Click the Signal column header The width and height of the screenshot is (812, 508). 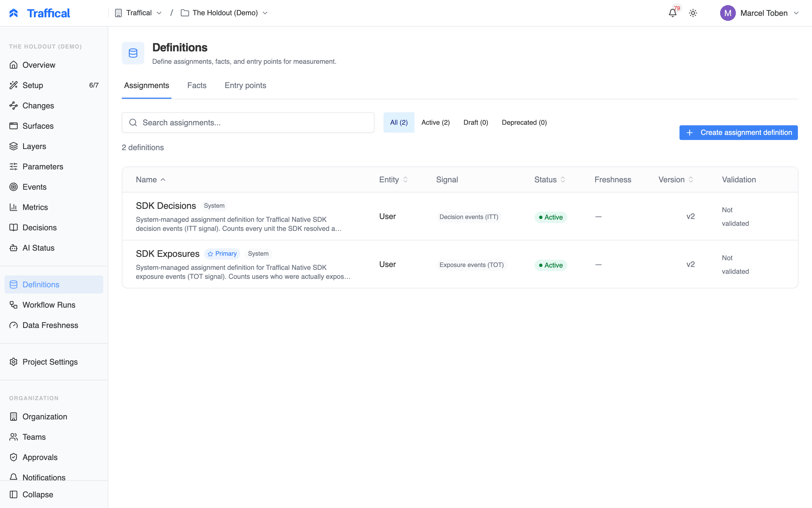[447, 180]
